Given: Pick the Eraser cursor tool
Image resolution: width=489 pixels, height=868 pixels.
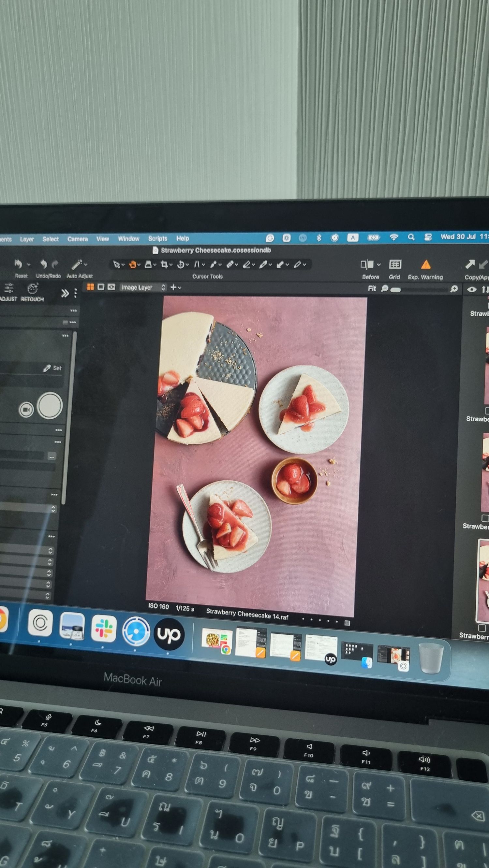Looking at the screenshot, I should click(246, 265).
